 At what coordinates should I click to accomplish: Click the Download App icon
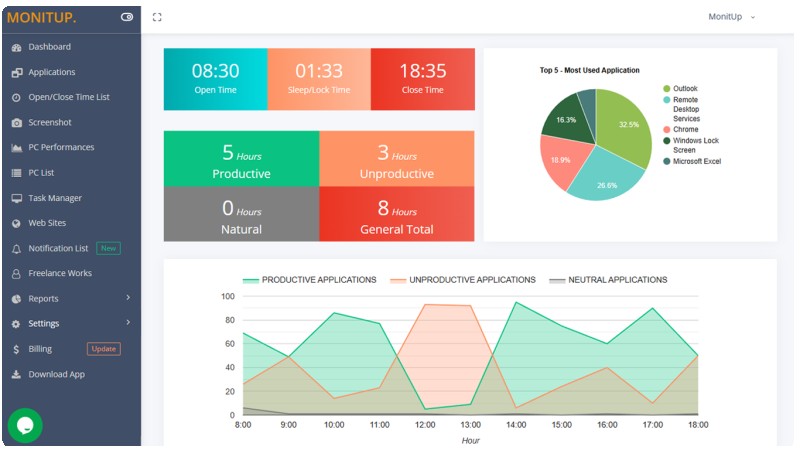click(16, 374)
